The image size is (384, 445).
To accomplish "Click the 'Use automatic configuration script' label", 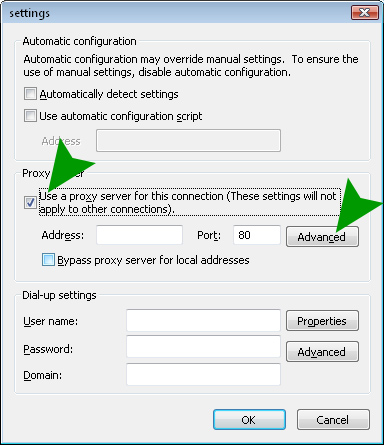I will 121,116.
